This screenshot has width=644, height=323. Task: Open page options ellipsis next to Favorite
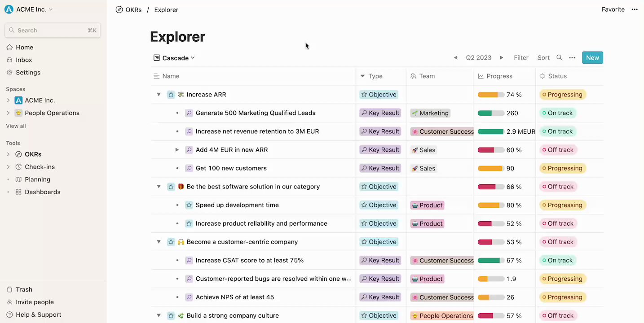pyautogui.click(x=635, y=9)
